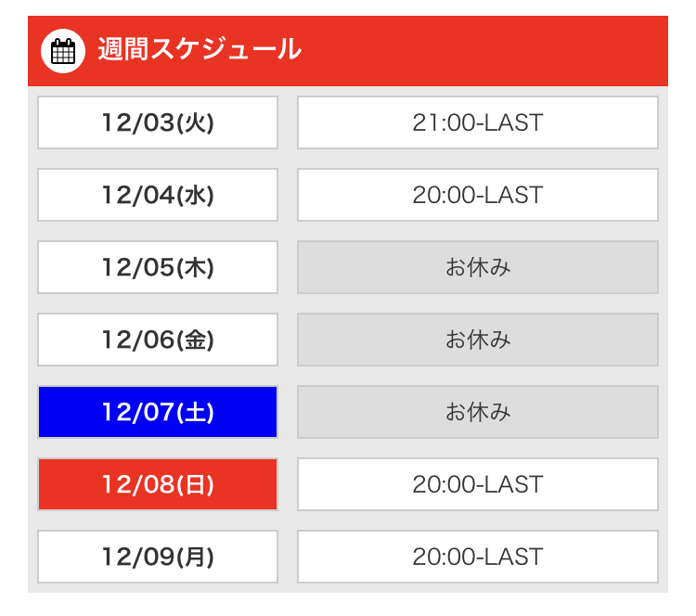Click the 火 weekday label in first row
The image size is (696, 616).
pyautogui.click(x=195, y=123)
